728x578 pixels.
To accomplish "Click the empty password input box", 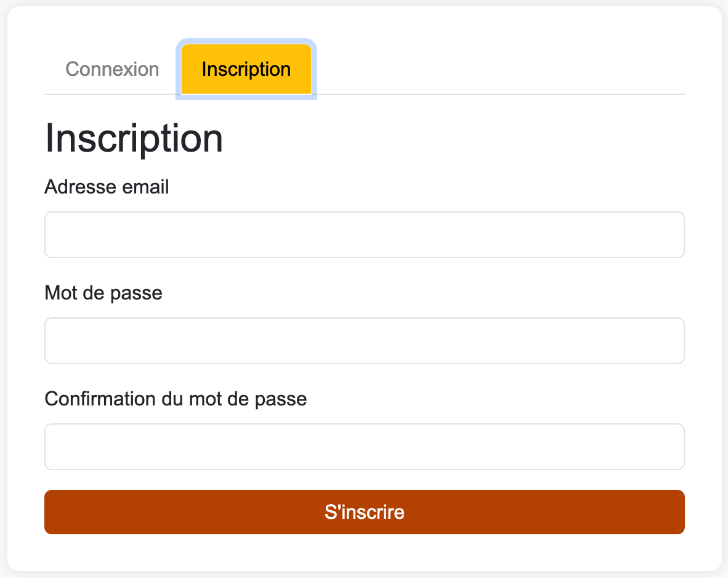I will click(364, 340).
